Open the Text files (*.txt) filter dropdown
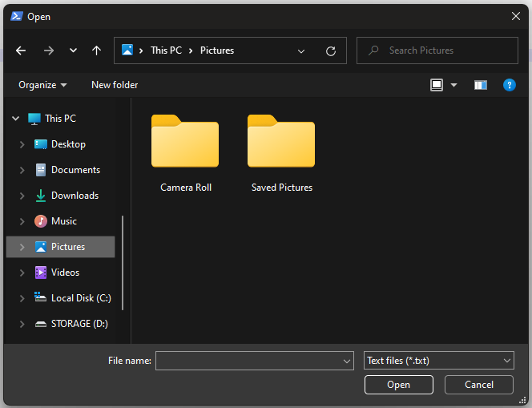This screenshot has height=408, width=532. (439, 361)
